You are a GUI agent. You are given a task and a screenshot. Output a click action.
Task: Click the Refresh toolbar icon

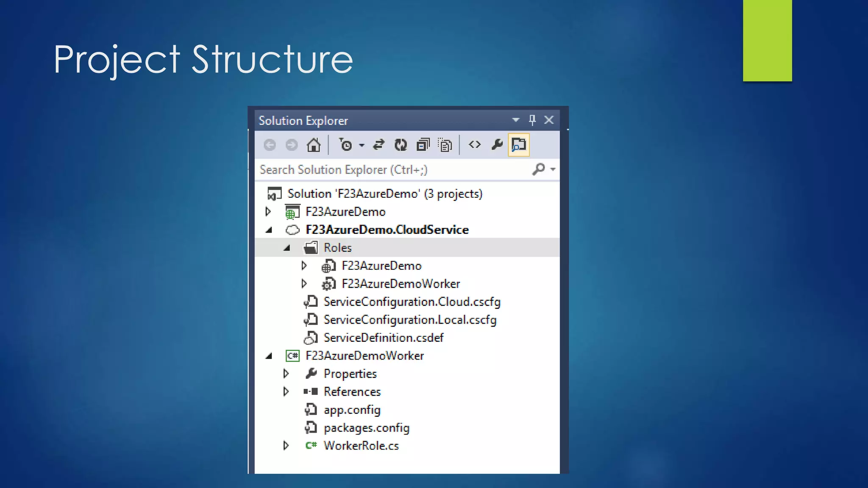point(401,145)
